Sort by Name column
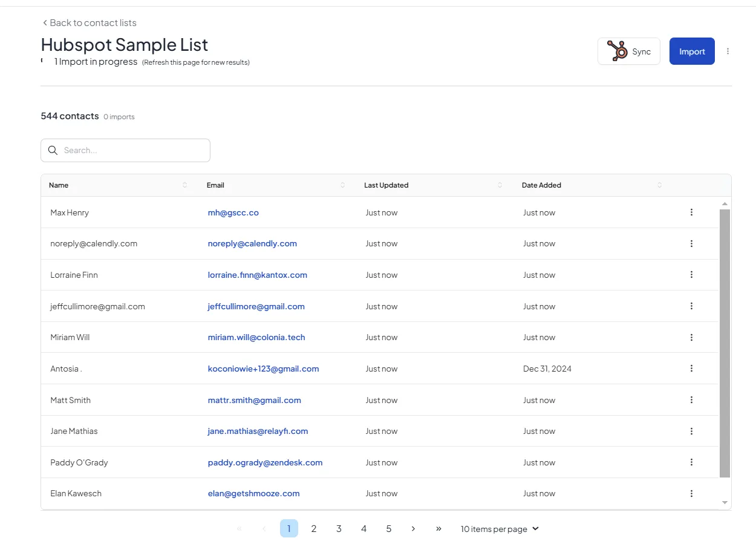Viewport: 756px width, 558px height. 184,185
